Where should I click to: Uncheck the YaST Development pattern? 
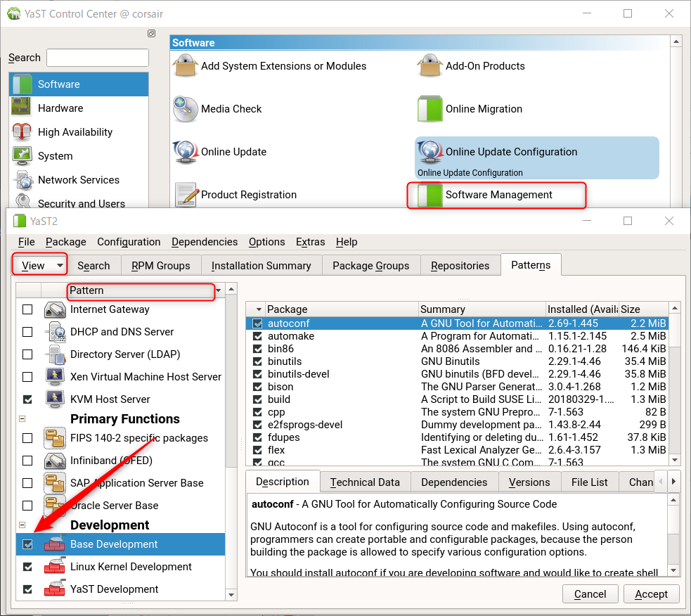click(x=27, y=589)
